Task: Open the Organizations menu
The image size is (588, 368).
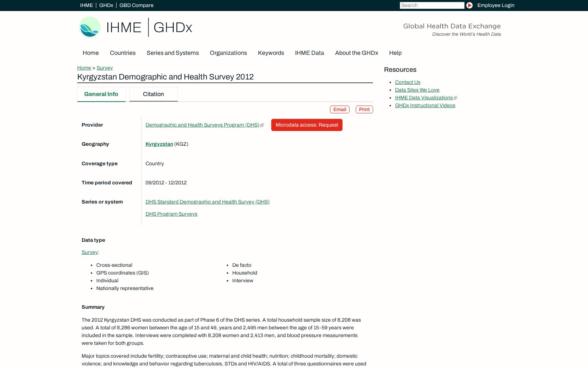Action: pos(228,53)
